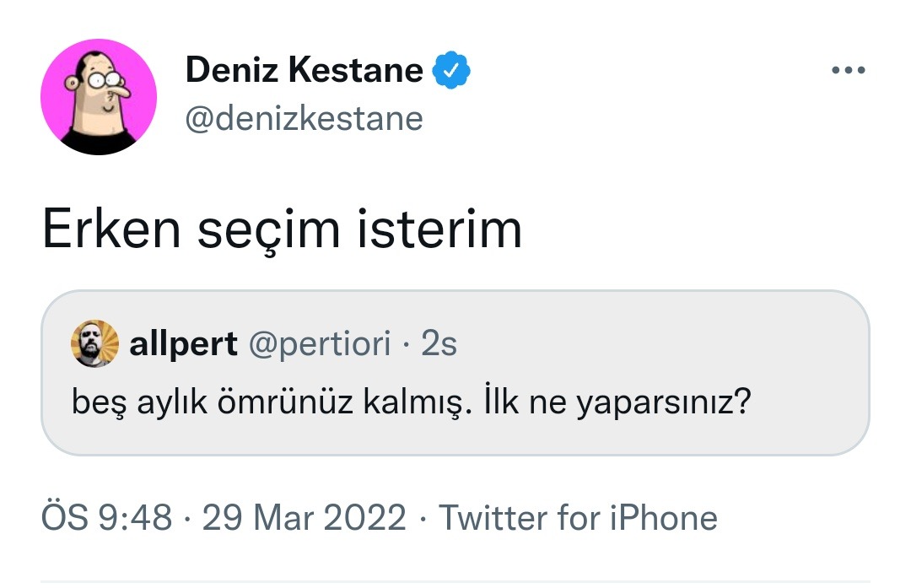Click the "2s" time of quoted tweet

click(439, 343)
